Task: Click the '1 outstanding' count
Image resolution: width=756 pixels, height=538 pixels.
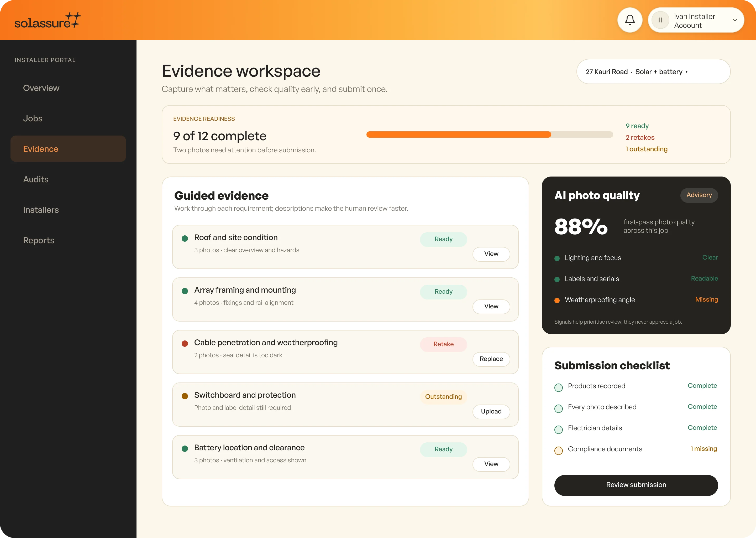Action: 646,149
